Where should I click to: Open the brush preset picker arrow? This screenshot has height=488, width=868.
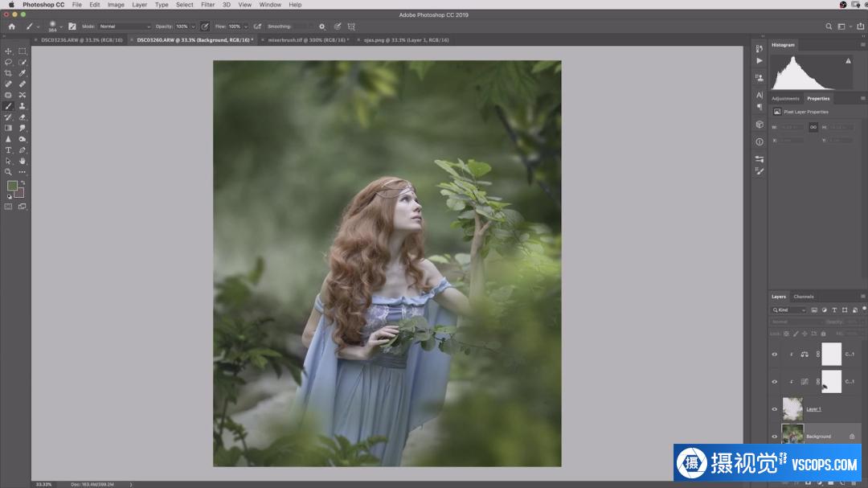pos(61,27)
